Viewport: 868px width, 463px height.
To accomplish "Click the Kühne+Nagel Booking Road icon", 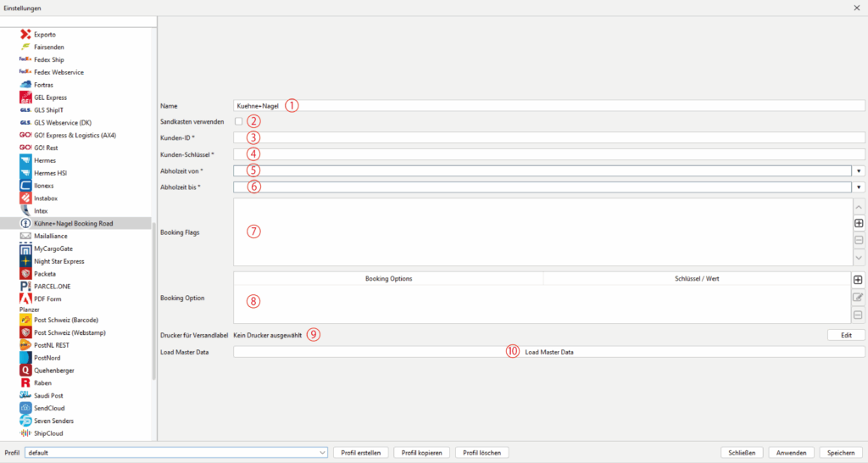I will [25, 223].
